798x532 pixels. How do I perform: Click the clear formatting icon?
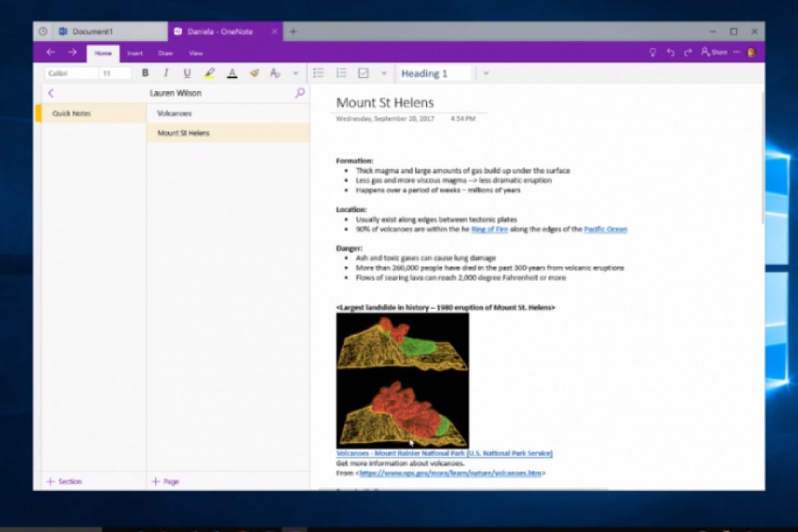(x=275, y=73)
